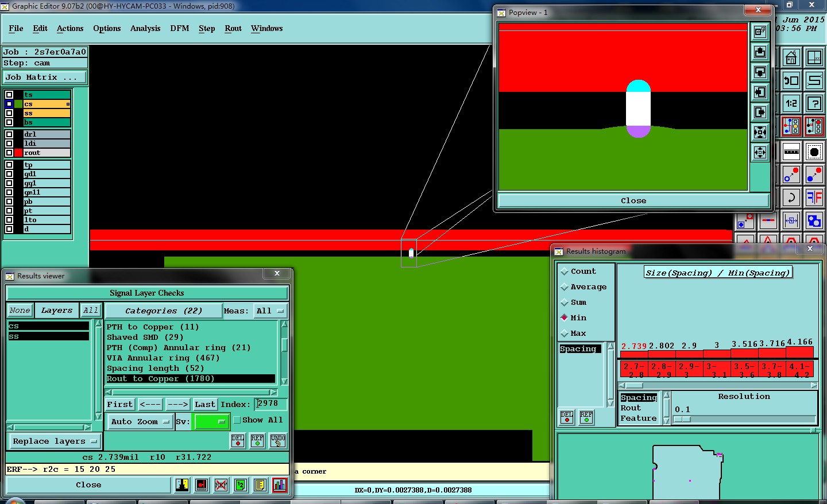Click the zoom-in arrows icon in Popview
The height and width of the screenshot is (504, 827).
pyautogui.click(x=760, y=132)
